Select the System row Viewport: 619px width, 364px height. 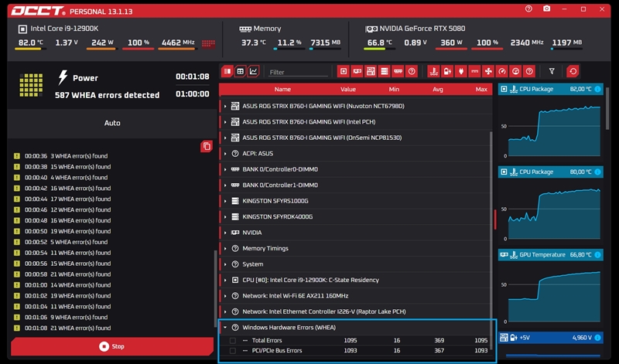pyautogui.click(x=354, y=264)
